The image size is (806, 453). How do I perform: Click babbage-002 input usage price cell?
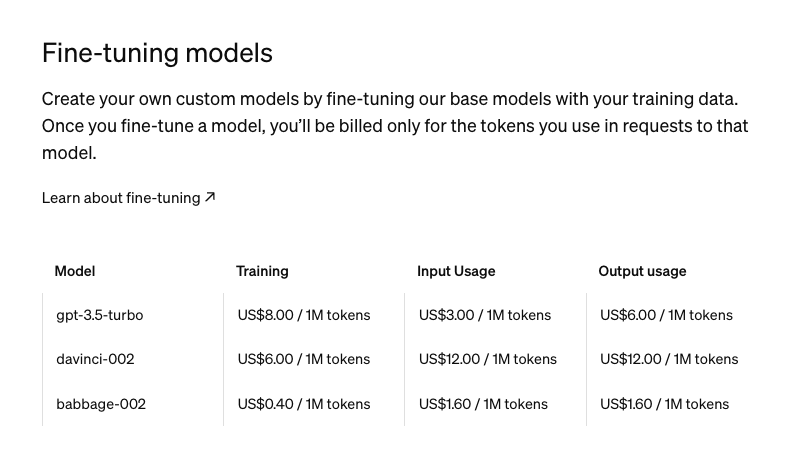[x=483, y=404]
